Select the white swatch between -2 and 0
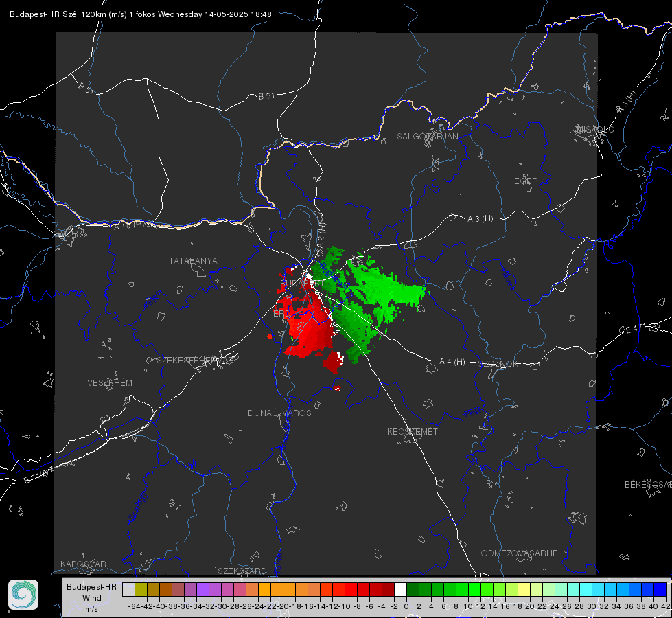Image resolution: width=672 pixels, height=618 pixels. point(400,589)
